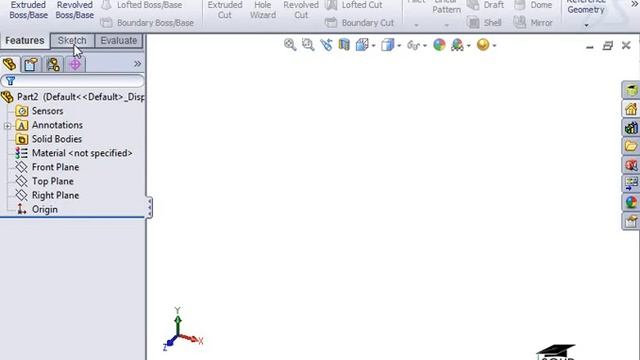Open Appearances task pane color ball
640x360 pixels.
click(631, 202)
